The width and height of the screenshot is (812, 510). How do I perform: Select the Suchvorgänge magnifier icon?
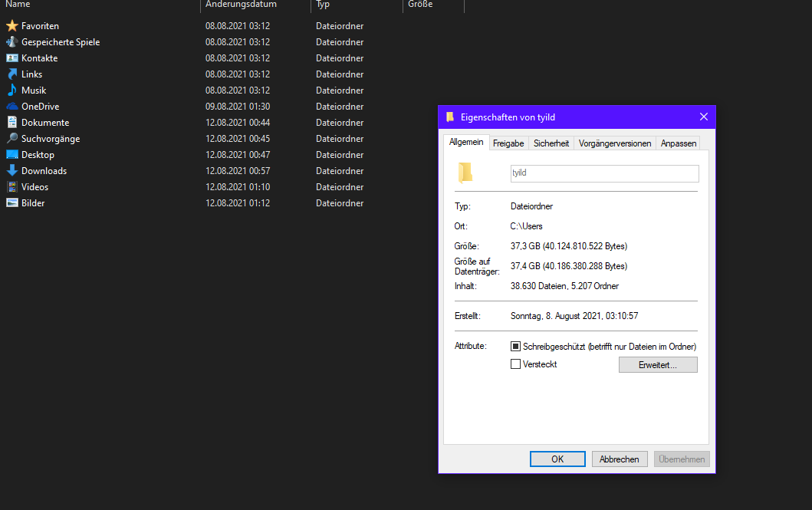12,138
